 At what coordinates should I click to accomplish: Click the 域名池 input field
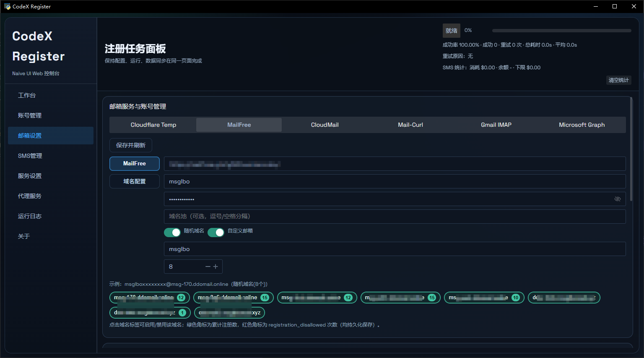[395, 217]
